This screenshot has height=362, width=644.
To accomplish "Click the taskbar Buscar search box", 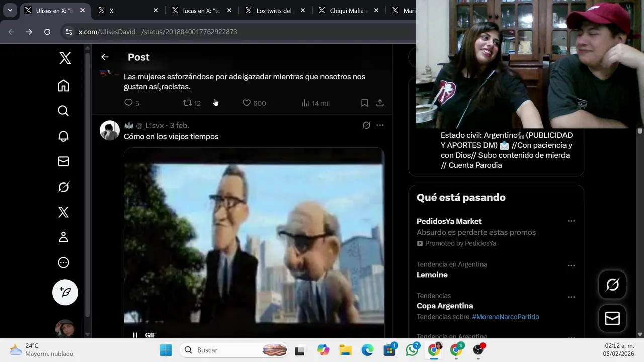I will [234, 350].
